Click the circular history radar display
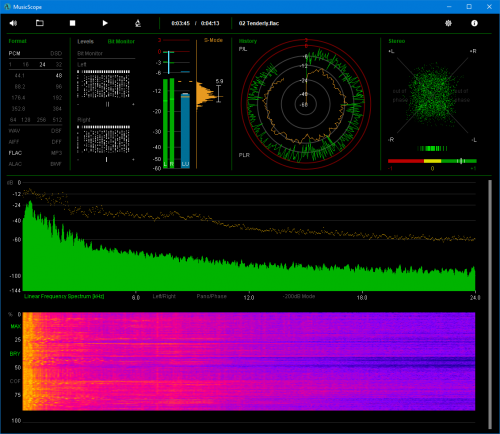Viewport: 500px width, 434px height. 306,104
